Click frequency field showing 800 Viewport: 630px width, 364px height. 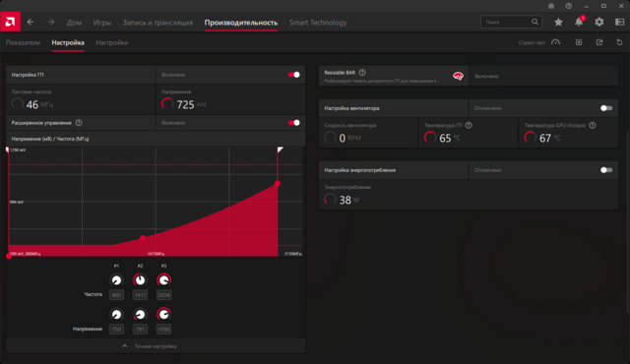(x=116, y=295)
